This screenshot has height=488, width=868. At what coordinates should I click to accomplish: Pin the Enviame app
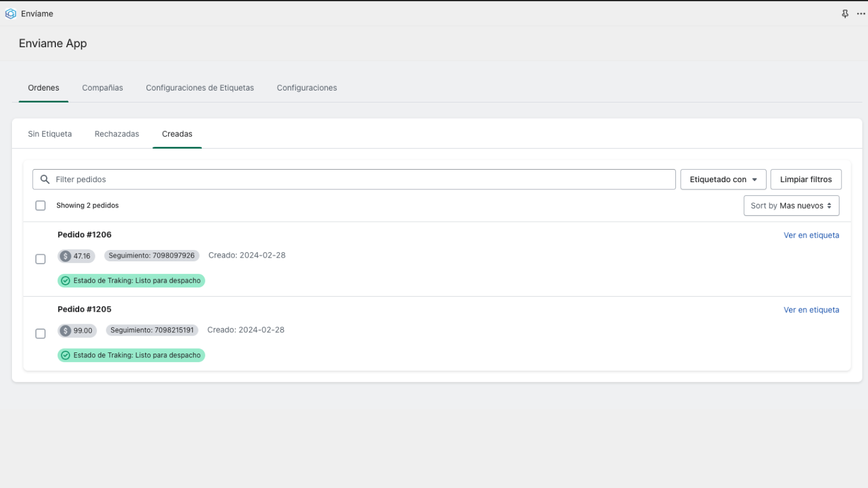click(x=845, y=14)
